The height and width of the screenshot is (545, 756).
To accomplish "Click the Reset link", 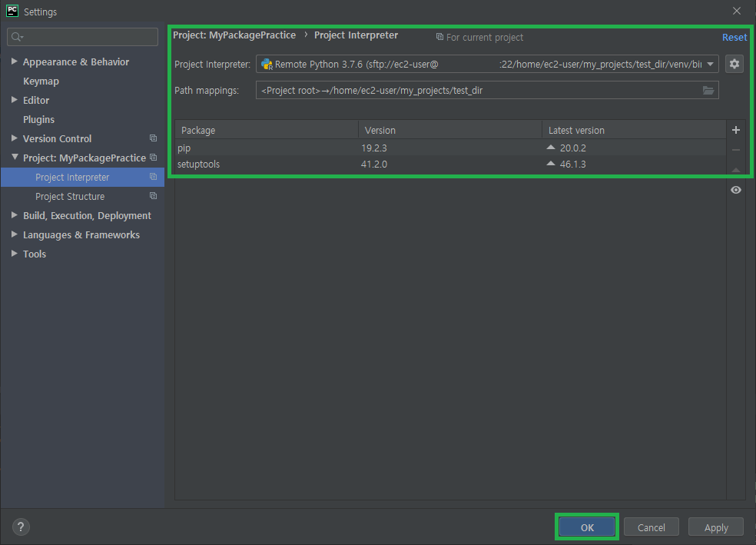I will click(x=734, y=37).
